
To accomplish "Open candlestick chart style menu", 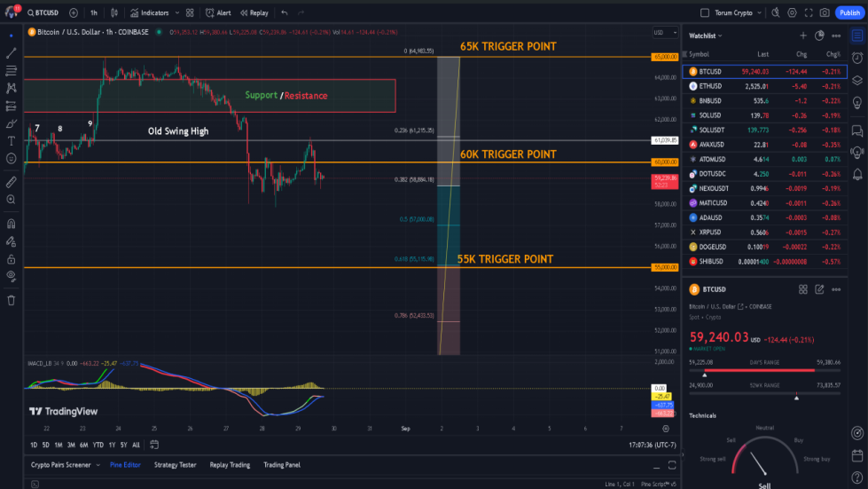I will (x=114, y=12).
